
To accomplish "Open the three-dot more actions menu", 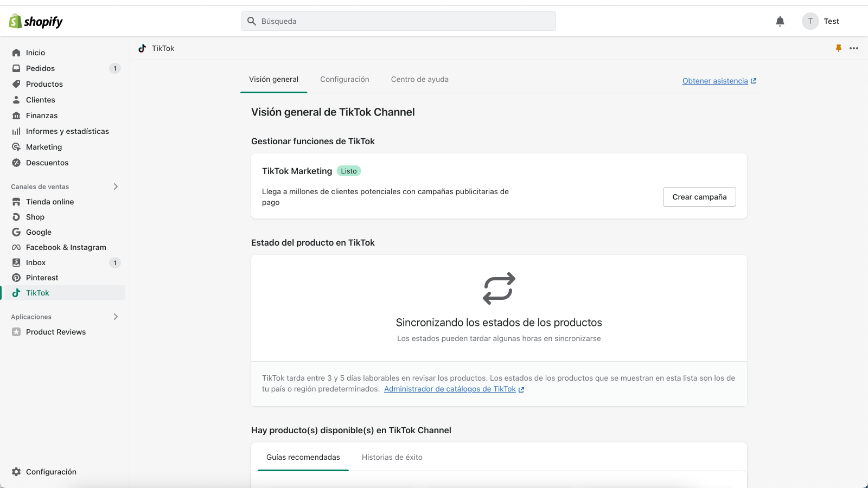I will (x=854, y=48).
